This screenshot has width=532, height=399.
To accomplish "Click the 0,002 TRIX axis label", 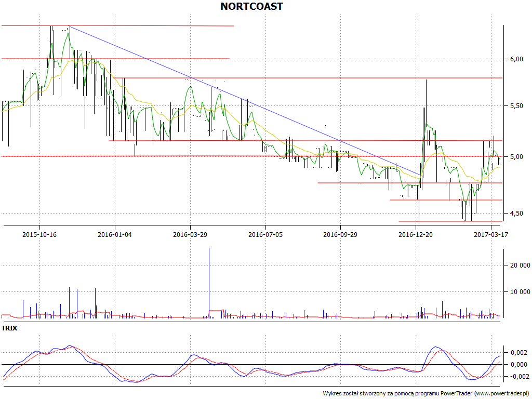I will (x=519, y=353).
